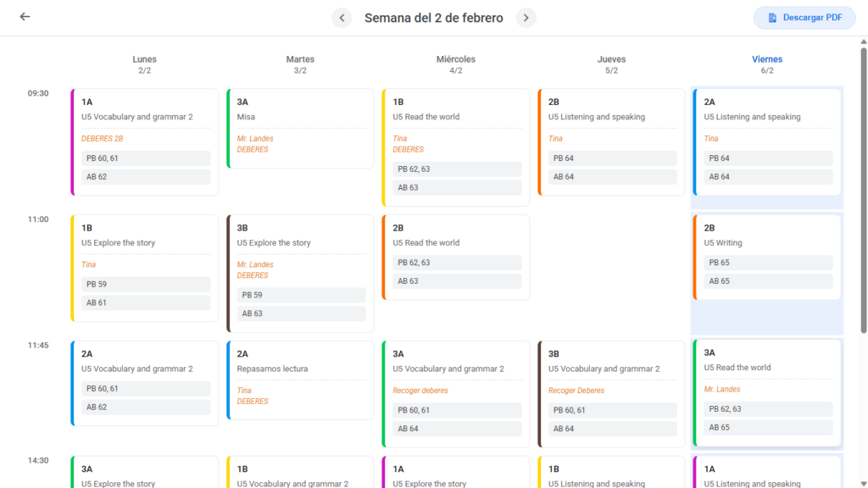Click Recoger deberes note in Wednesday 3A card
Viewport: 868px width, 488px height.
420,391
